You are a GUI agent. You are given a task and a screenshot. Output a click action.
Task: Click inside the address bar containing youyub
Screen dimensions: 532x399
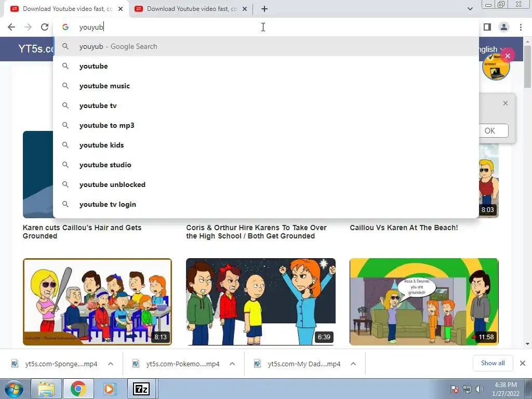click(265, 27)
